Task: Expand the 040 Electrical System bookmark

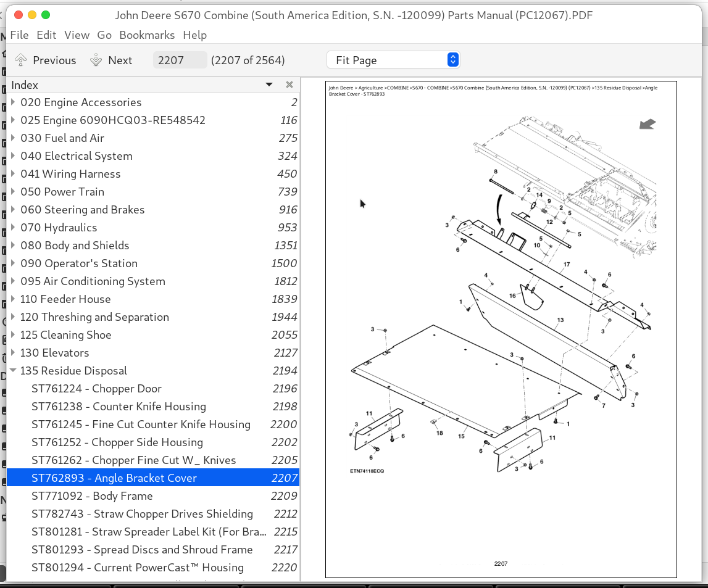Action: 14,156
